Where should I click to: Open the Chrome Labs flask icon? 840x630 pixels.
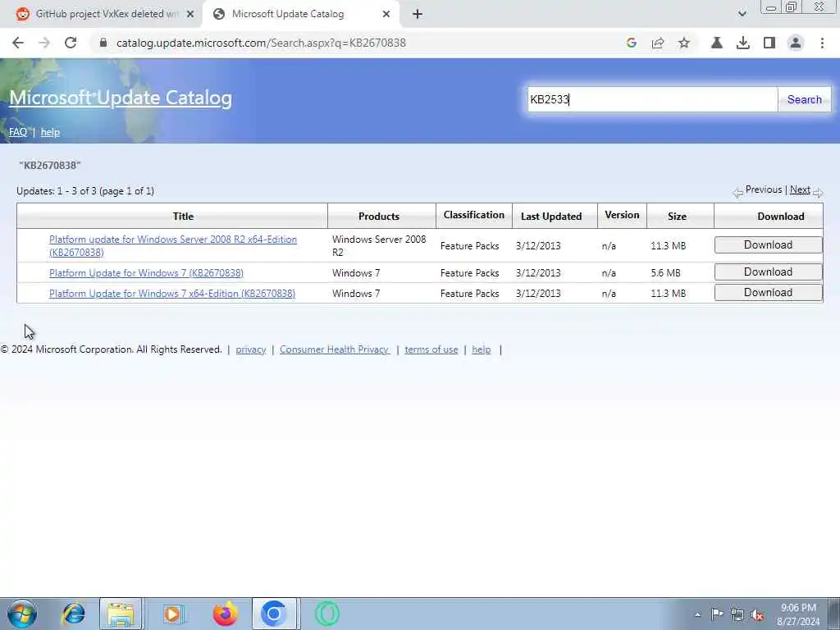click(716, 43)
